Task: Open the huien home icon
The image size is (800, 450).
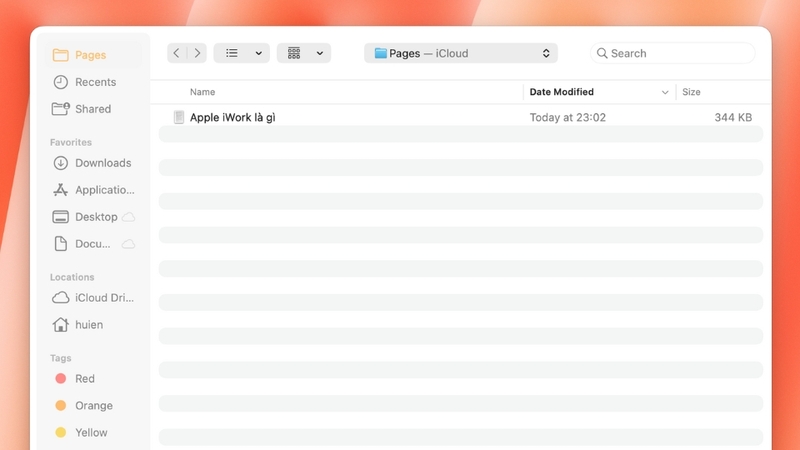Action: (x=61, y=324)
